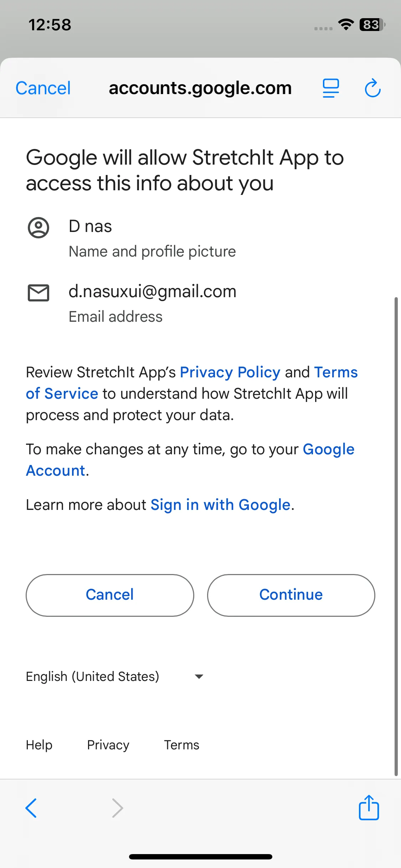Open the Privacy footer link
The height and width of the screenshot is (868, 401).
[108, 745]
